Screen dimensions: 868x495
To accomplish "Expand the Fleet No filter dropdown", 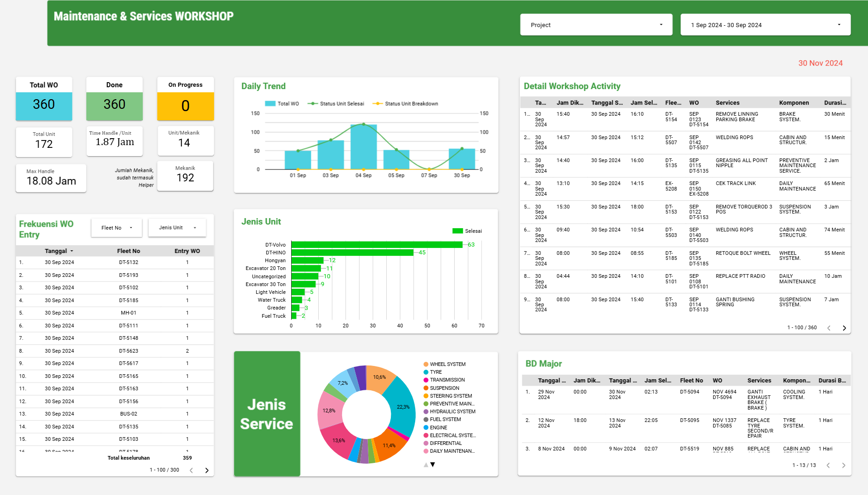I will [x=117, y=228].
